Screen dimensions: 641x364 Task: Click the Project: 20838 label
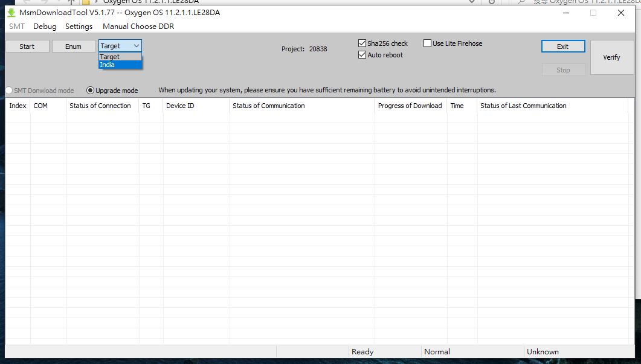point(304,49)
